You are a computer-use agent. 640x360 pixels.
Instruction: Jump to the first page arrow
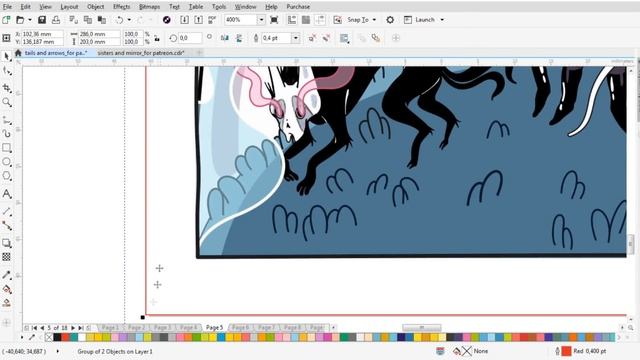(x=34, y=328)
